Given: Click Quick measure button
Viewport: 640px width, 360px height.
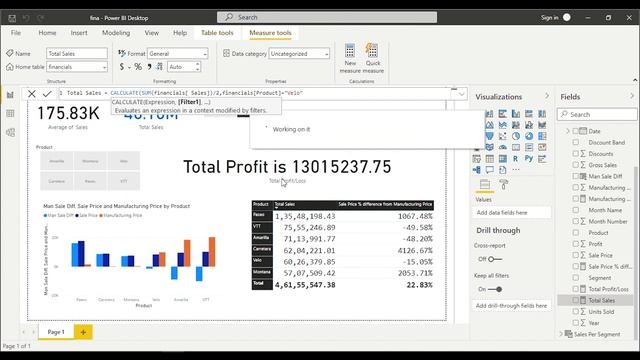Looking at the screenshot, I should click(373, 58).
